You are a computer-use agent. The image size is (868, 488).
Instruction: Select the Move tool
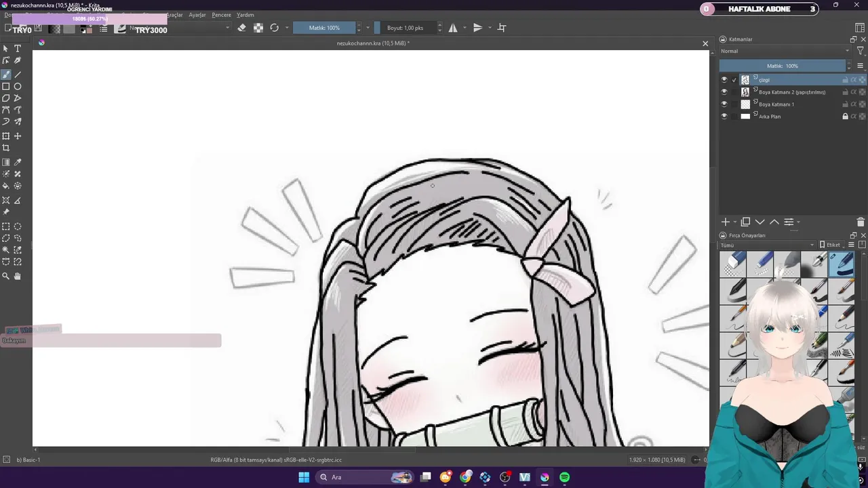tap(18, 136)
